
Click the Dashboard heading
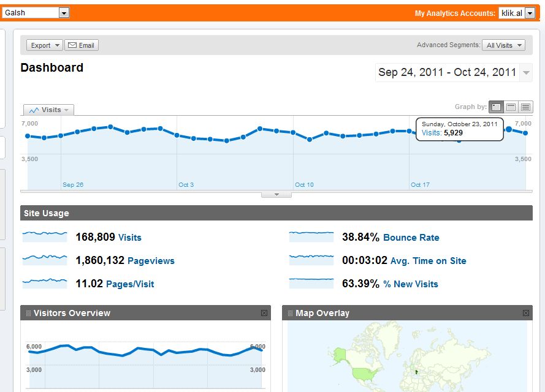coord(51,67)
